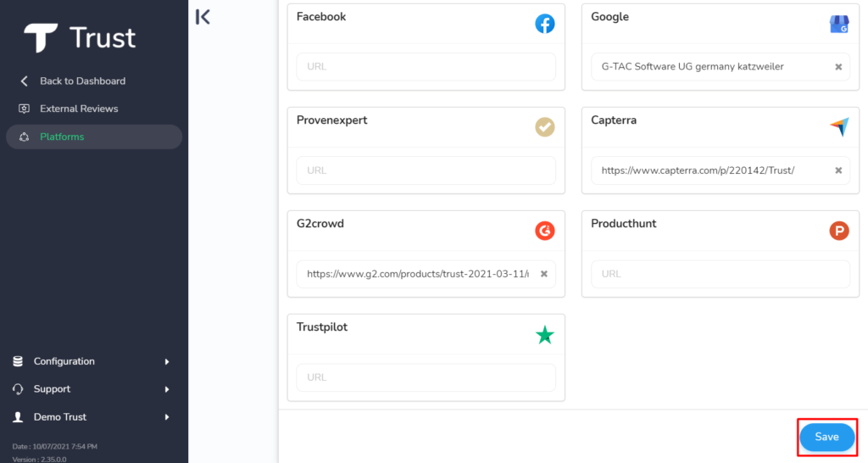Screen dimensions: 868x463
Task: Click the Provenexpert card title
Action: (x=331, y=120)
